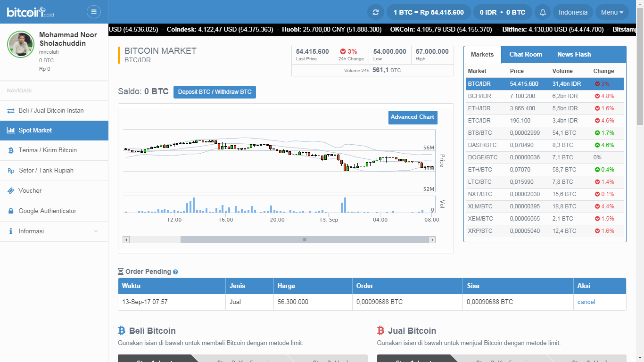Click the 57.000.000 High value
644x362 pixels.
click(432, 51)
